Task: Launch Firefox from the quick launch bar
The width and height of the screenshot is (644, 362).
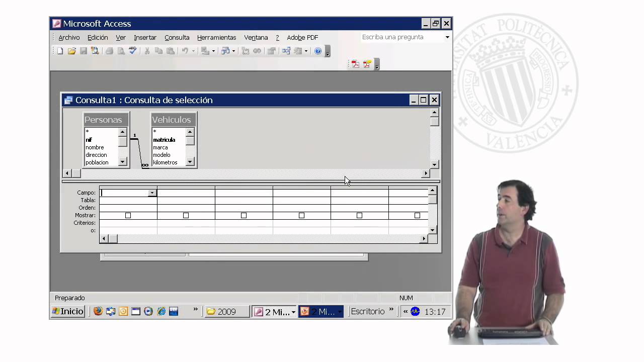Action: pos(98,311)
